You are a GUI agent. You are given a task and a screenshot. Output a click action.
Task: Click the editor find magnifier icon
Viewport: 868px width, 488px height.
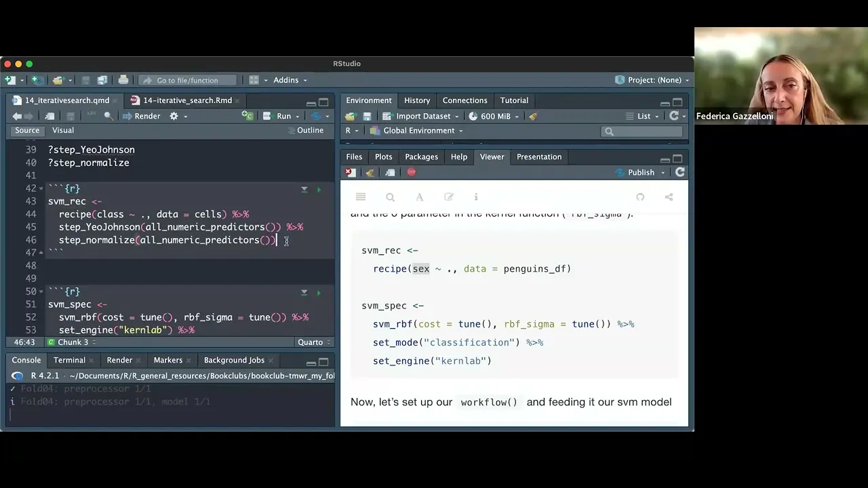click(108, 117)
